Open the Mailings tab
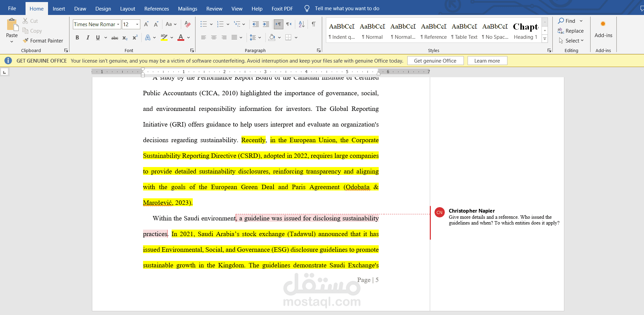Screen dimensions: 644x315 click(187, 8)
